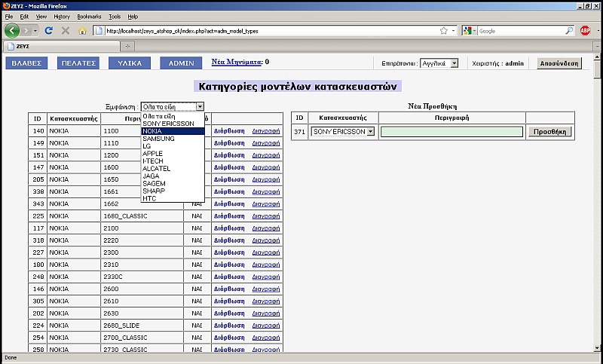Open history dropdown next to forward arrow
Viewport: 603px width, 364px height.
pos(35,31)
